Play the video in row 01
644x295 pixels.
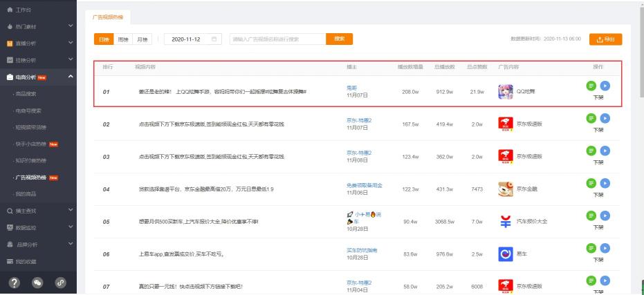tap(605, 86)
